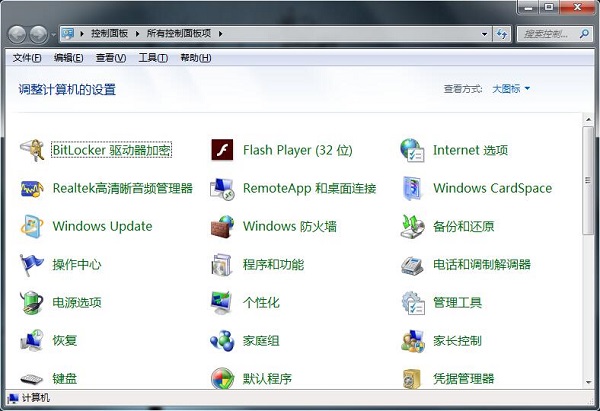This screenshot has width=600, height=411.
Task: Expand the root breadcrumb arrow before 控制面板
Action: (x=82, y=34)
